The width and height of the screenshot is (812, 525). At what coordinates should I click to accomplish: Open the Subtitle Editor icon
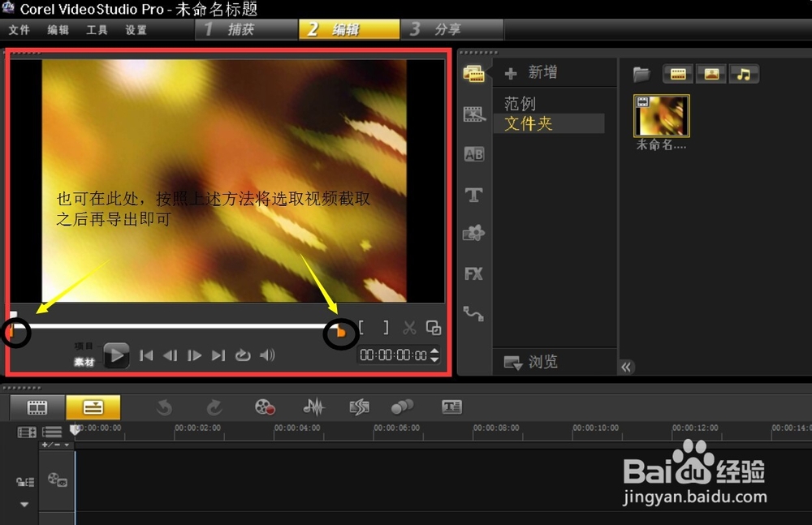452,407
